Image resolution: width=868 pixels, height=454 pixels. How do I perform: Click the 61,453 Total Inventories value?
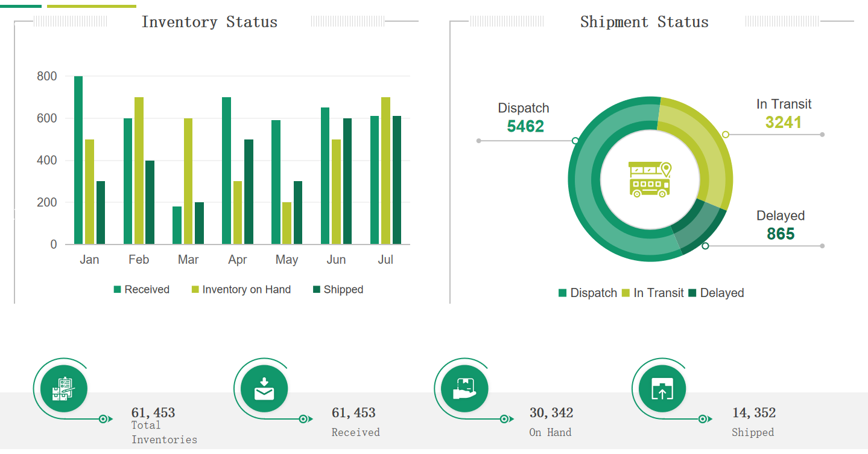[153, 413]
